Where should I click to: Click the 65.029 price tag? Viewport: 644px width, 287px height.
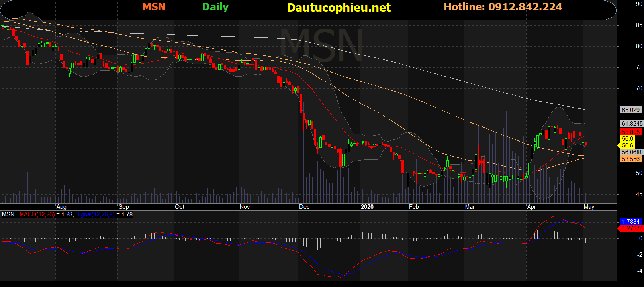click(x=630, y=110)
